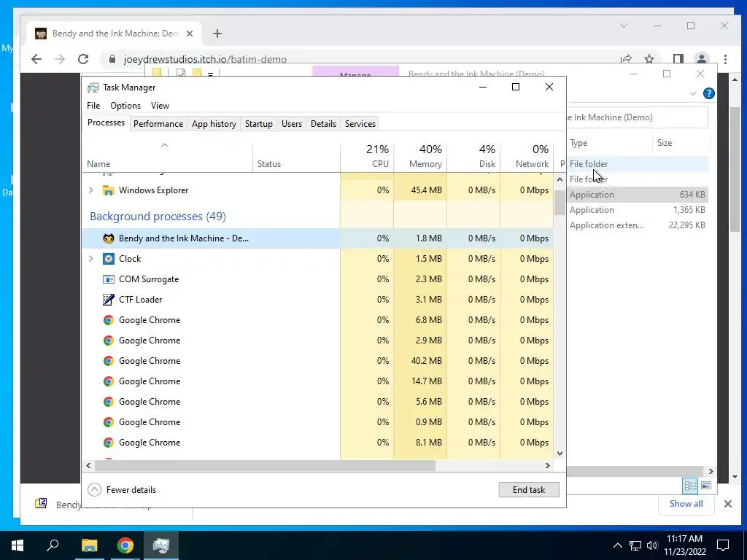Click the share page icon in Chrome
This screenshot has height=560, width=747.
626,59
